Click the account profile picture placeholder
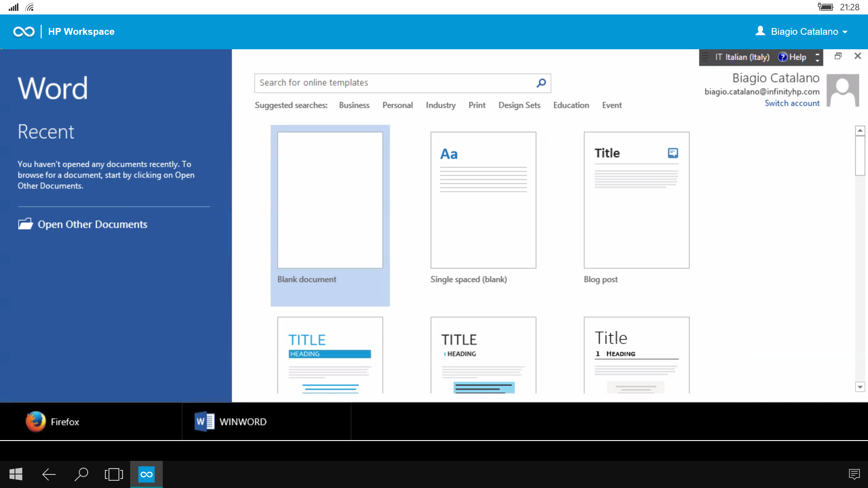This screenshot has width=868, height=488. pyautogui.click(x=843, y=90)
